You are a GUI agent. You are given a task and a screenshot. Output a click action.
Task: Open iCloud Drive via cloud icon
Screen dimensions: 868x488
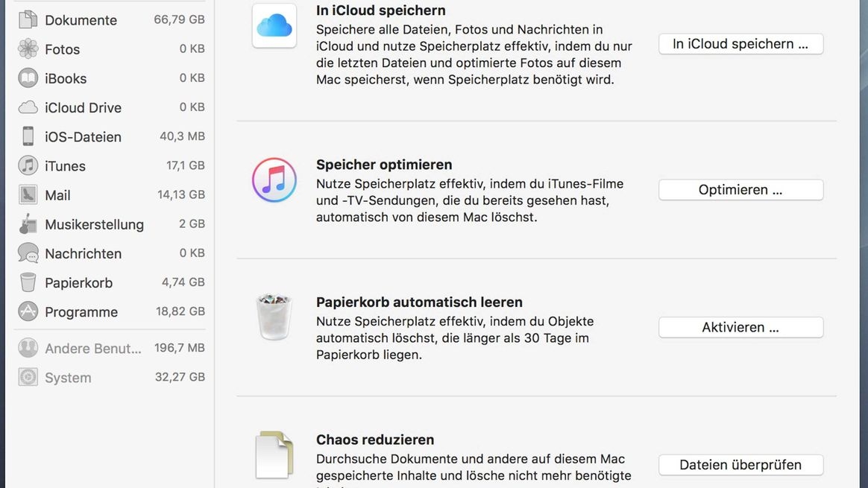point(28,107)
